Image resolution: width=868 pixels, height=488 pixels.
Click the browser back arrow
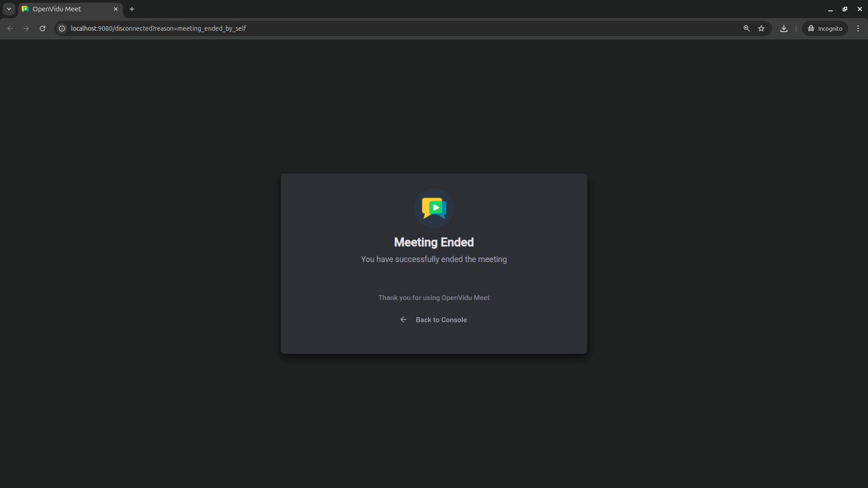[10, 28]
